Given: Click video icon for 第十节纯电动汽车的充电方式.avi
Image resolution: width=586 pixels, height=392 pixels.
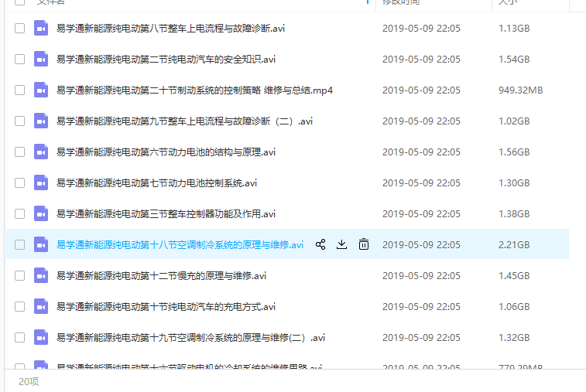Looking at the screenshot, I should 41,307.
